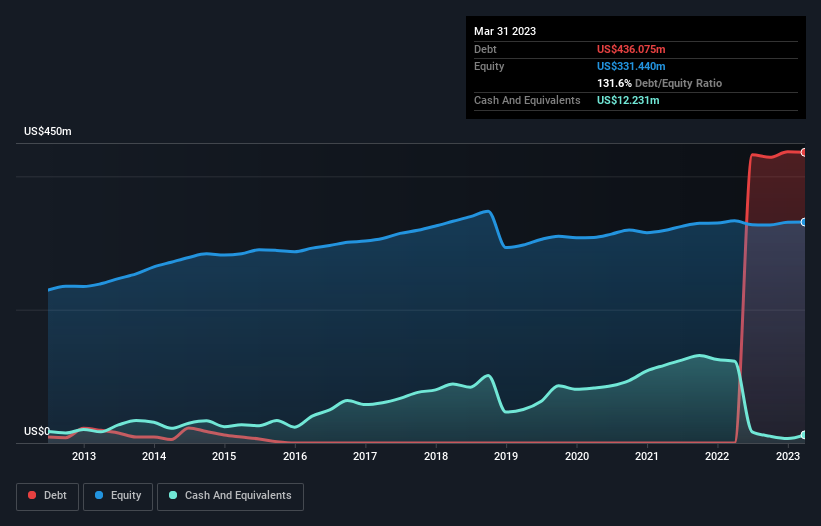Click the Equity row label in tooltip
Screen dimensions: 821x526
pos(489,66)
